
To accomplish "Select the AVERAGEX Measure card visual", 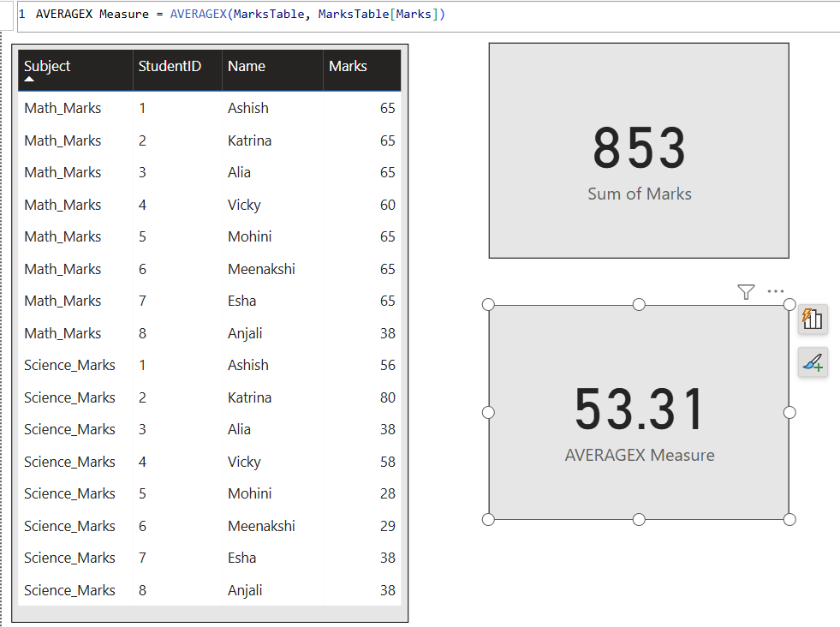I will [x=639, y=411].
